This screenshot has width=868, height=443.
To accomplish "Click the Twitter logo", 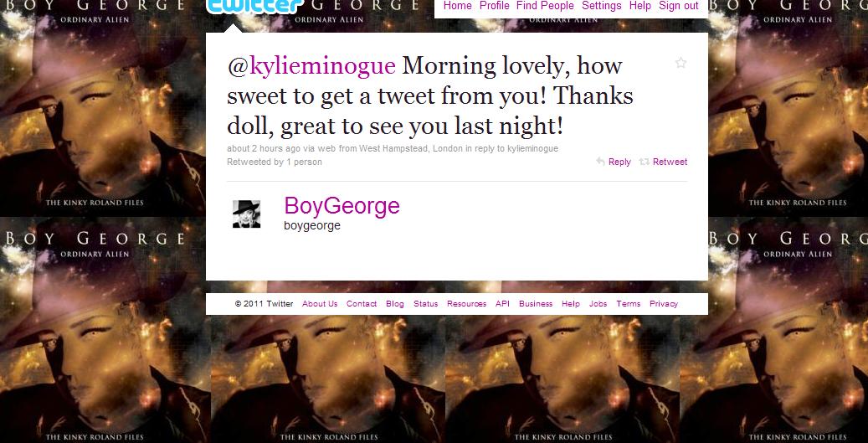I will click(x=256, y=6).
